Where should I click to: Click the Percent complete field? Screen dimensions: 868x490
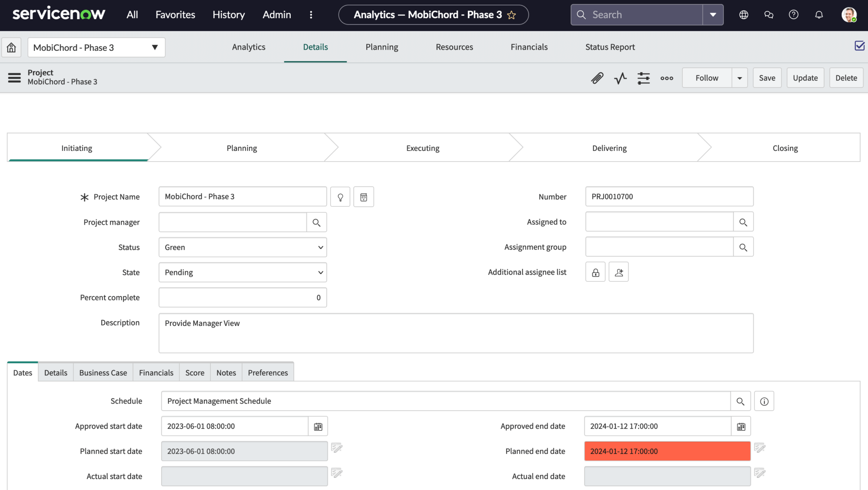click(243, 298)
